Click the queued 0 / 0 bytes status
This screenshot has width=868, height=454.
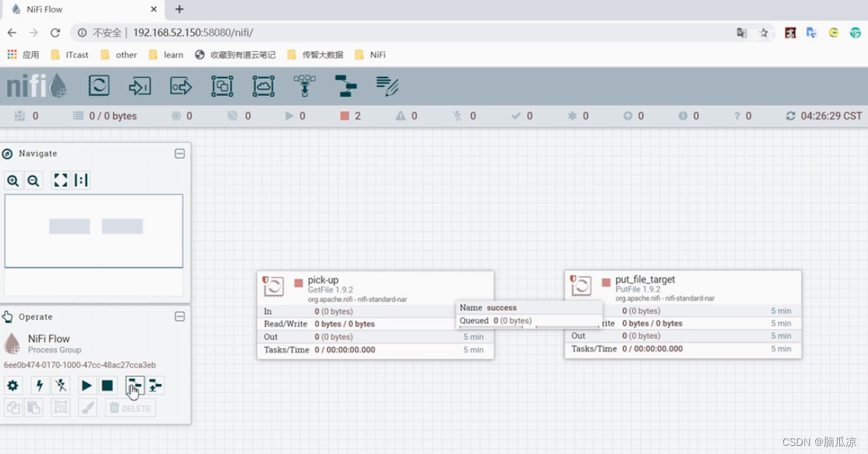click(x=105, y=115)
